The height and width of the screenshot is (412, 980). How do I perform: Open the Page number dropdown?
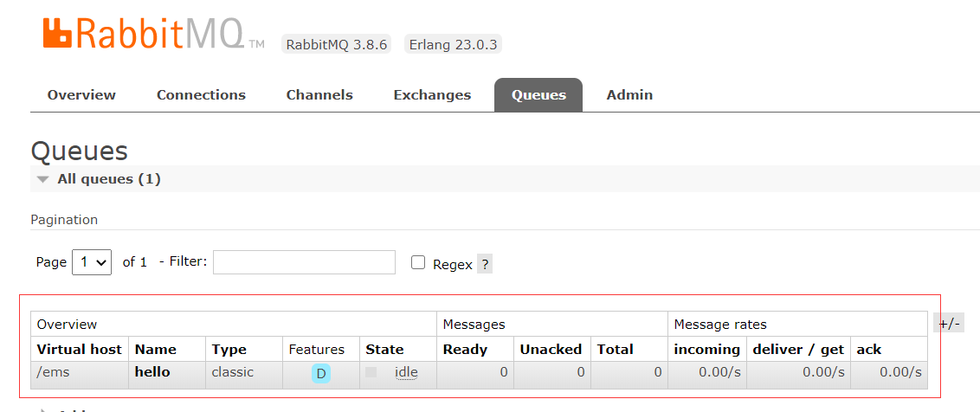[x=92, y=262]
